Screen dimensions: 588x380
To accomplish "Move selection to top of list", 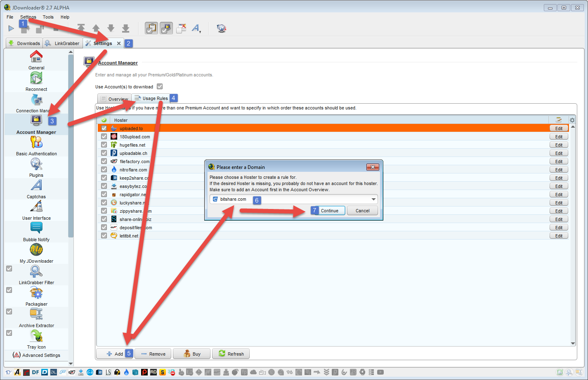I will pyautogui.click(x=81, y=28).
